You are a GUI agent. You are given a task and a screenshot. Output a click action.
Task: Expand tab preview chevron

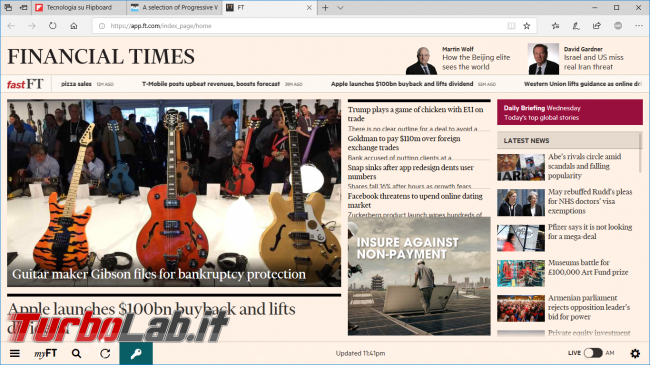pos(340,7)
